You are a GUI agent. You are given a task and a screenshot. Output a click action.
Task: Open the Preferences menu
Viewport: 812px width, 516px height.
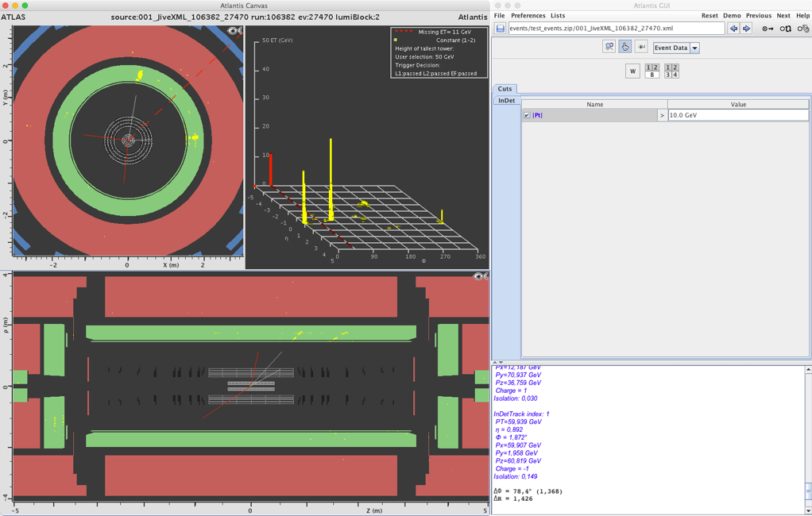[528, 15]
